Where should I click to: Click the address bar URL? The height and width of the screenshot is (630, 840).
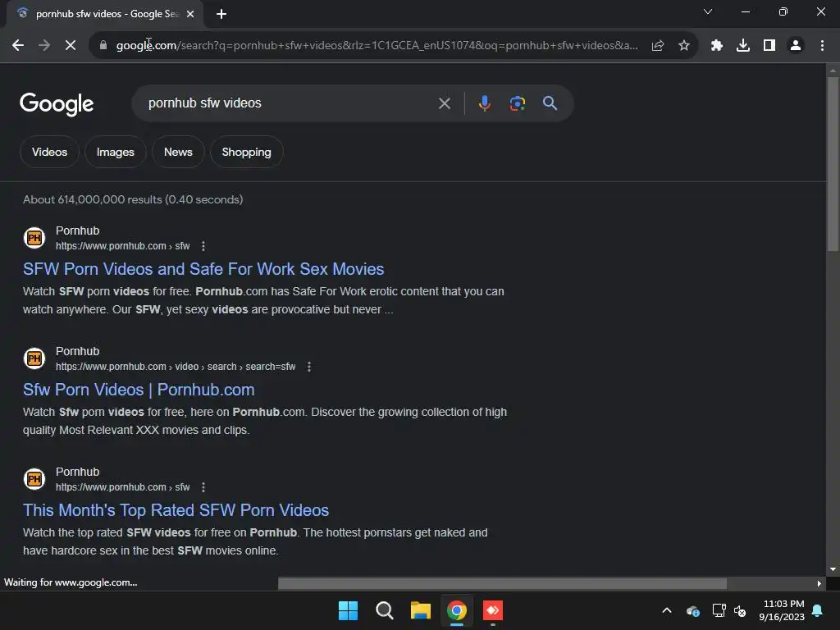point(377,46)
